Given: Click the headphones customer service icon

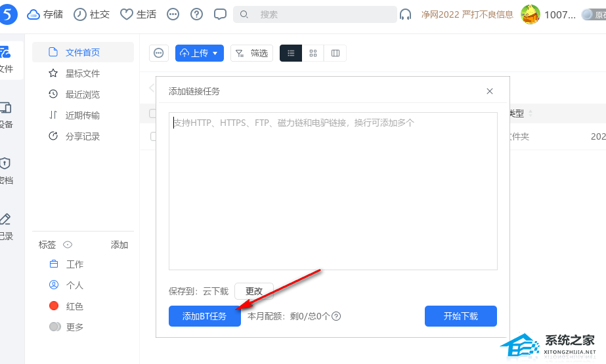Looking at the screenshot, I should [x=406, y=14].
